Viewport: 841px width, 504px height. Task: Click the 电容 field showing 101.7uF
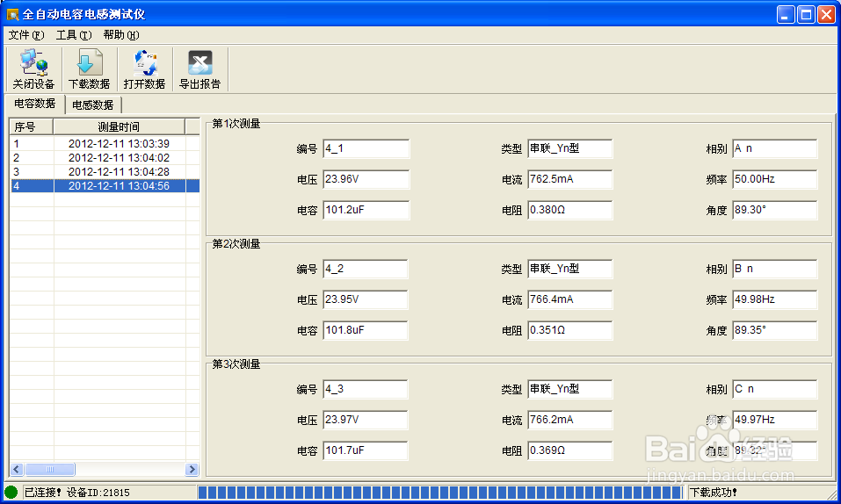(x=366, y=451)
